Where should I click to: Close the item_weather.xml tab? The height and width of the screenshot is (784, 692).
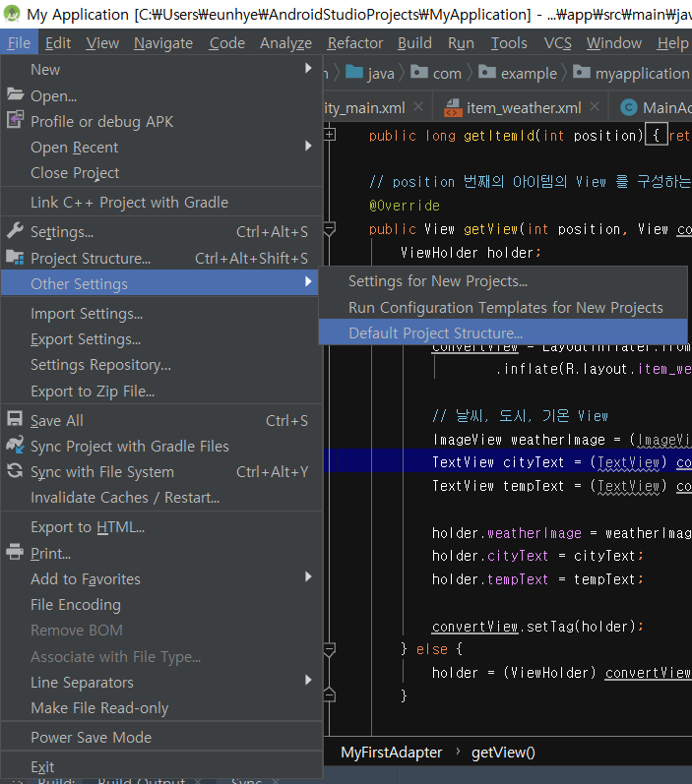pyautogui.click(x=595, y=106)
